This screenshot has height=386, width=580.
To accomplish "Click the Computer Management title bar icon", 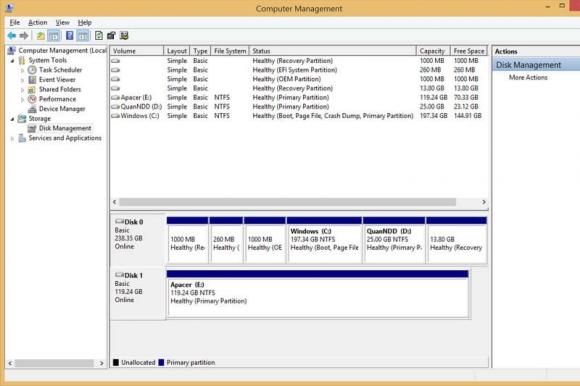I will tap(10, 8).
